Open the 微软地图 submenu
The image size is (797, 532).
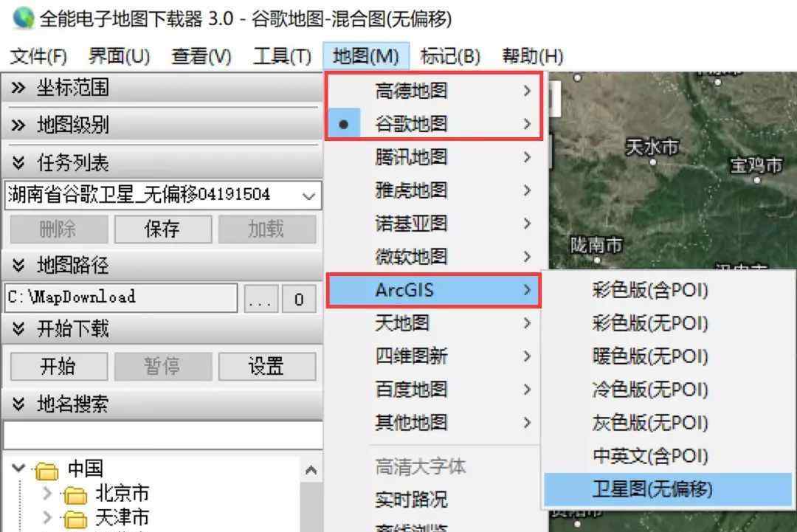point(437,257)
